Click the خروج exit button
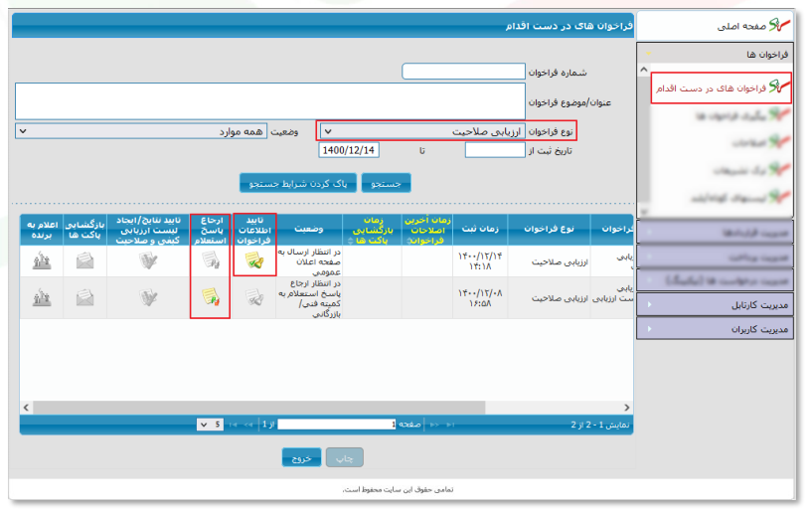Image resolution: width=812 pixels, height=516 pixels. [x=301, y=458]
